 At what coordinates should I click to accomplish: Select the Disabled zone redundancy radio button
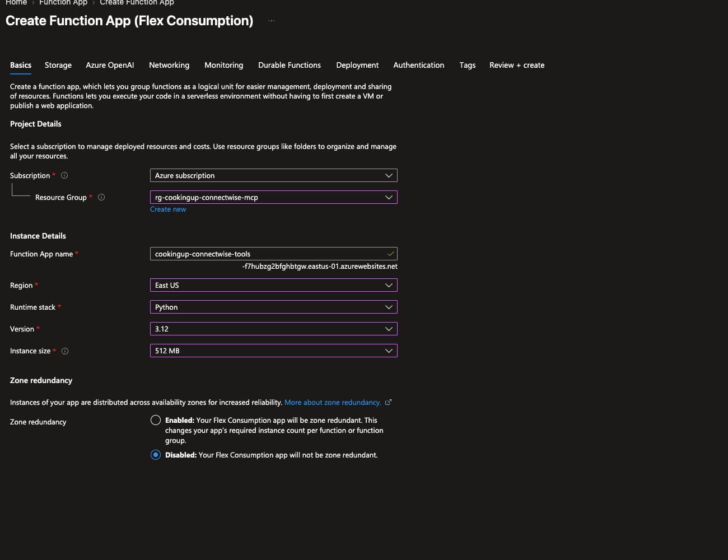pyautogui.click(x=156, y=455)
